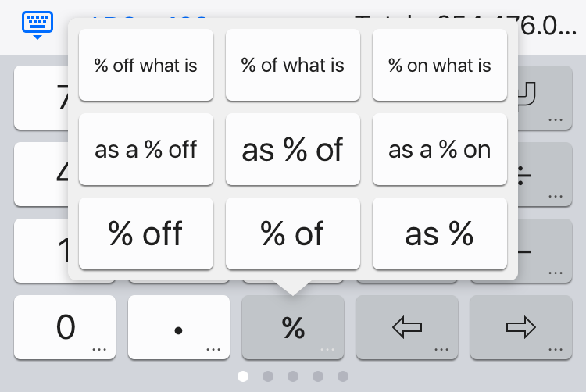The image size is (586, 392).
Task: Tap the divide operator key
Action: pos(545,174)
